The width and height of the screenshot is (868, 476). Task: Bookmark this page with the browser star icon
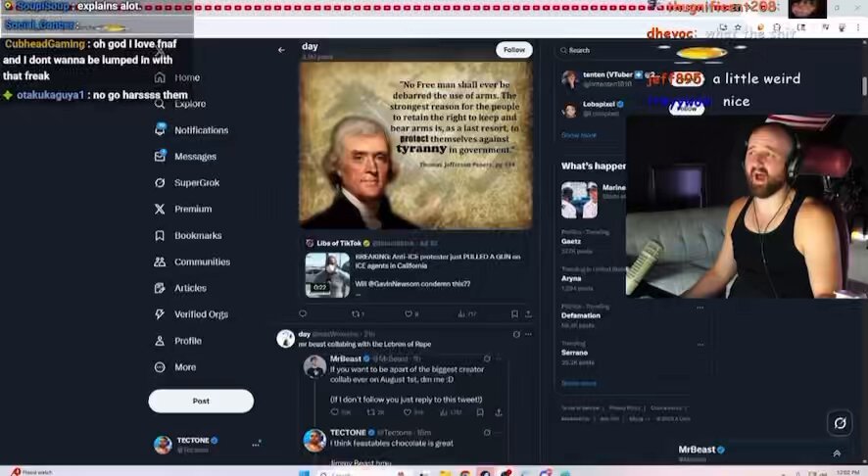[738, 27]
